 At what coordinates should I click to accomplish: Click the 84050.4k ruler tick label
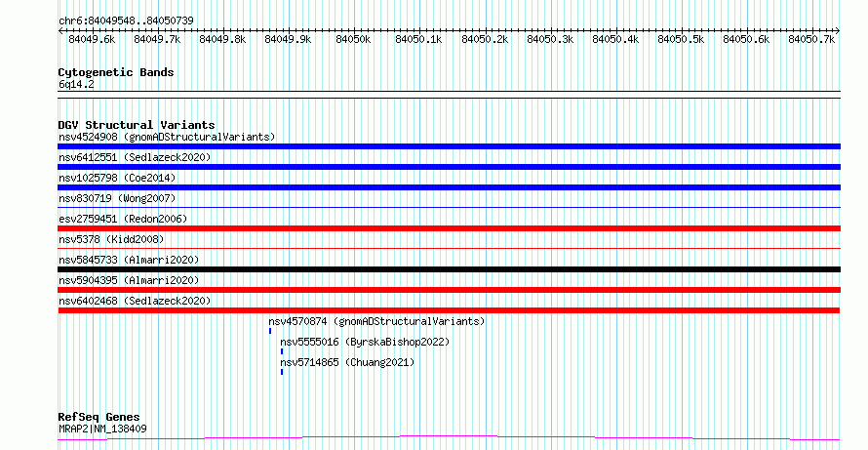(x=615, y=39)
